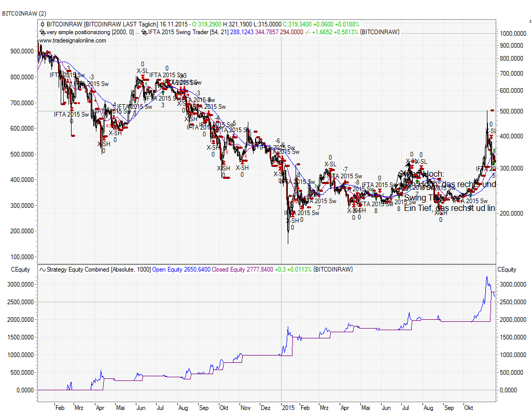Viewport: 532px width, 411px height.
Task: Click the strategy icon before 'very simple positionsizing'
Action: (x=42, y=32)
